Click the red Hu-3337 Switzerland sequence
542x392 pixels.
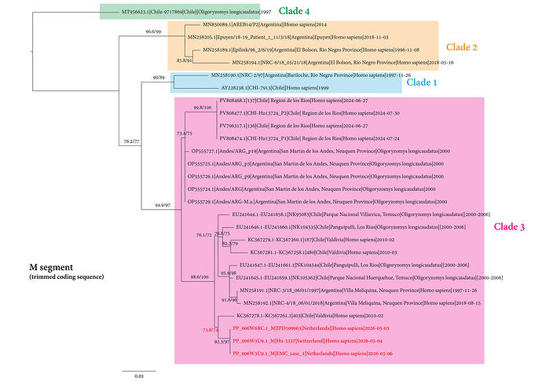tap(307, 341)
